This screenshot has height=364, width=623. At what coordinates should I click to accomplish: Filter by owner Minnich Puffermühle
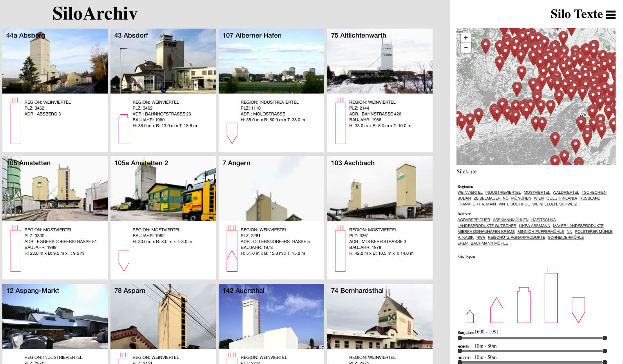pyautogui.click(x=541, y=232)
